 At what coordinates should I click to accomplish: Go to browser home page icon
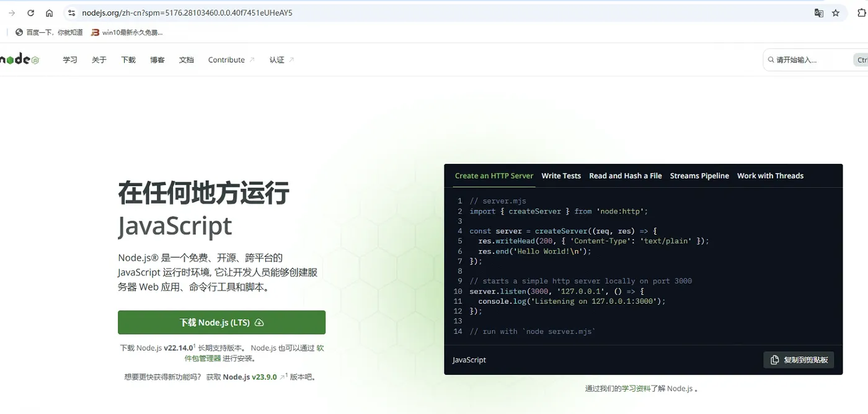(50, 13)
